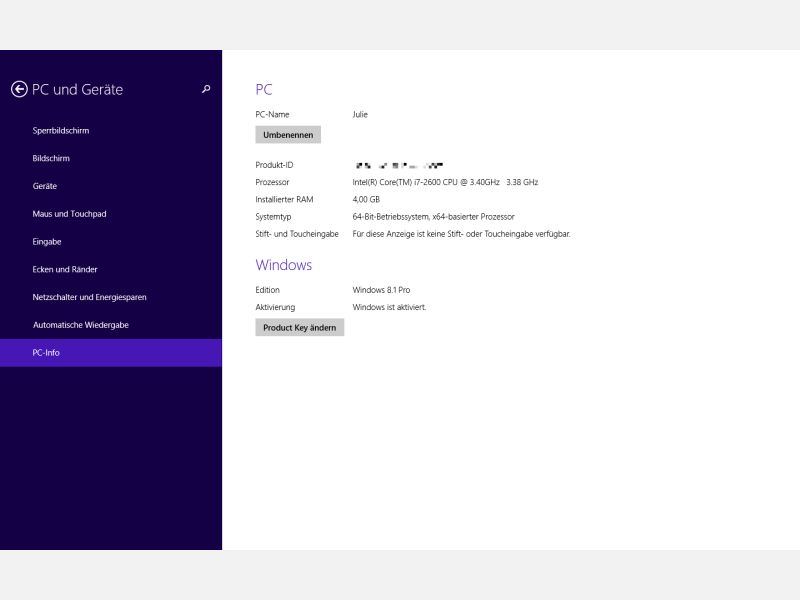800x600 pixels.
Task: Click the Prozessor label
Action: tap(272, 182)
